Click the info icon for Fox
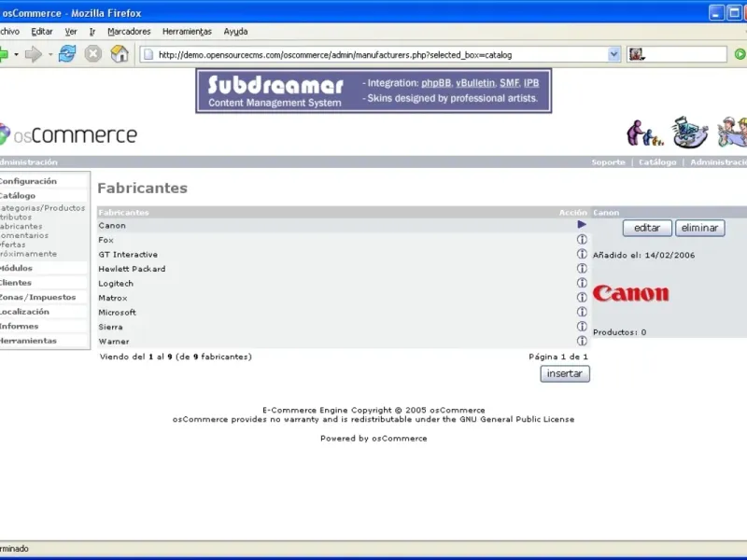 582,239
